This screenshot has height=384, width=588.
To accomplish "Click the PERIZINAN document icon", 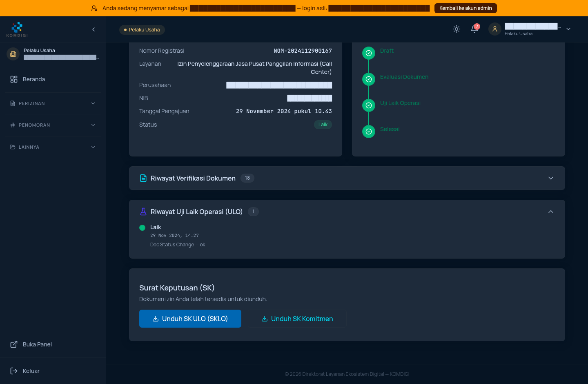I will 13,103.
